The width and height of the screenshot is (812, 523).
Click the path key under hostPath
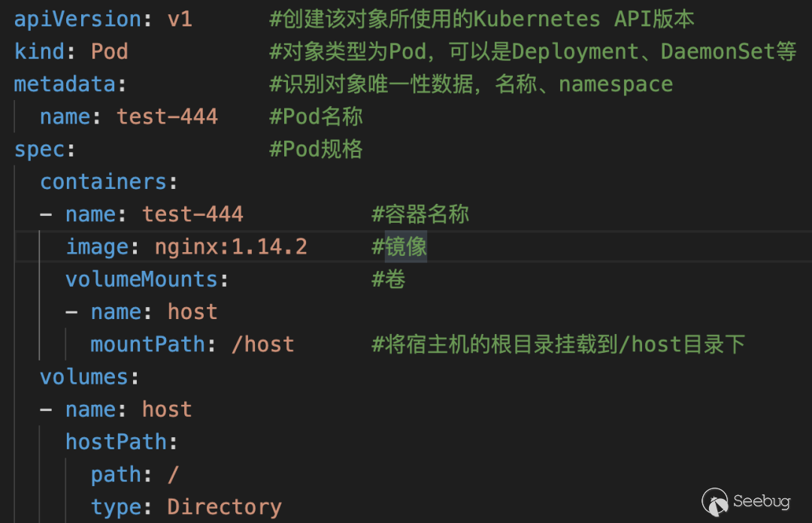(116, 475)
